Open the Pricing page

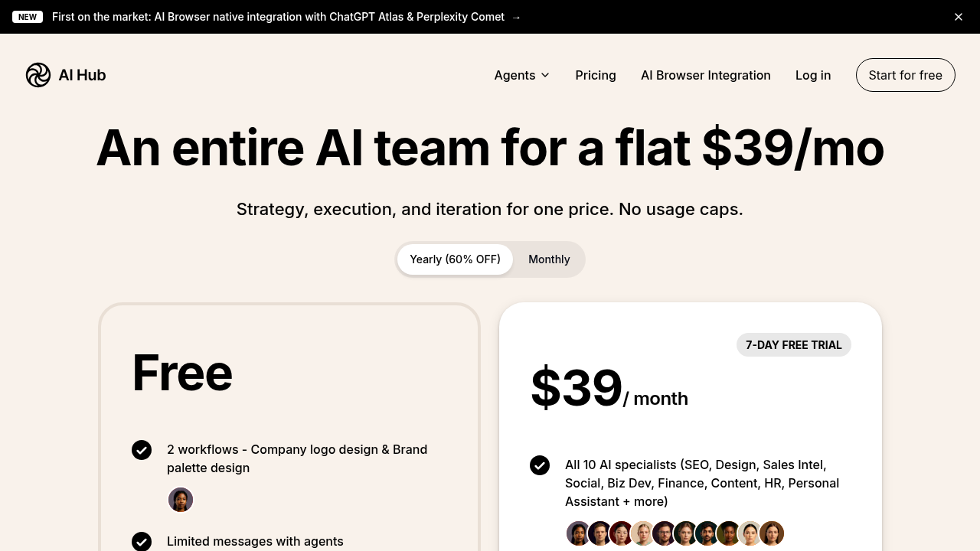tap(596, 75)
